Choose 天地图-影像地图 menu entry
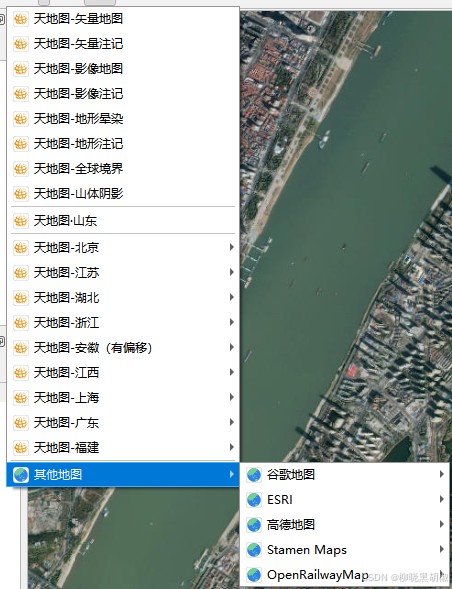The height and width of the screenshot is (589, 452). point(123,69)
